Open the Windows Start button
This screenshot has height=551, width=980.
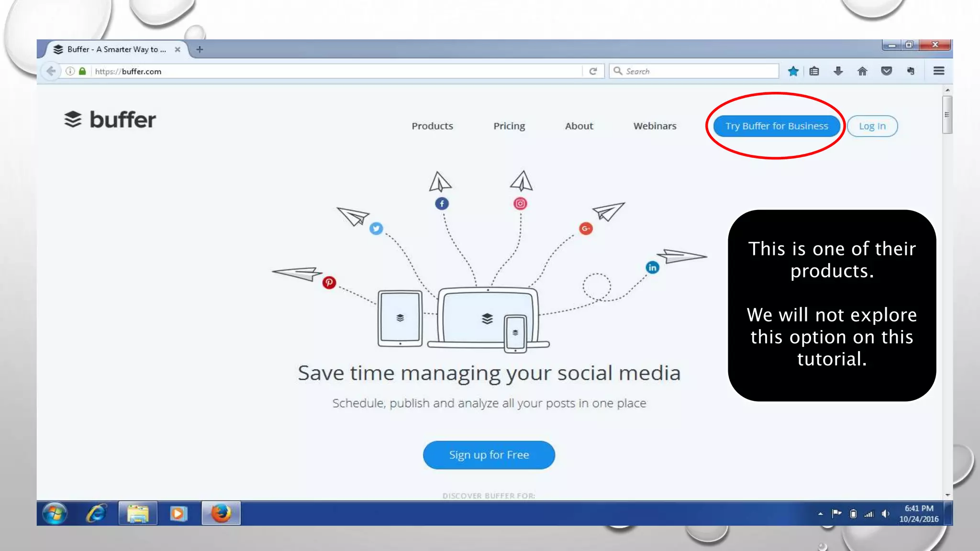(x=55, y=514)
